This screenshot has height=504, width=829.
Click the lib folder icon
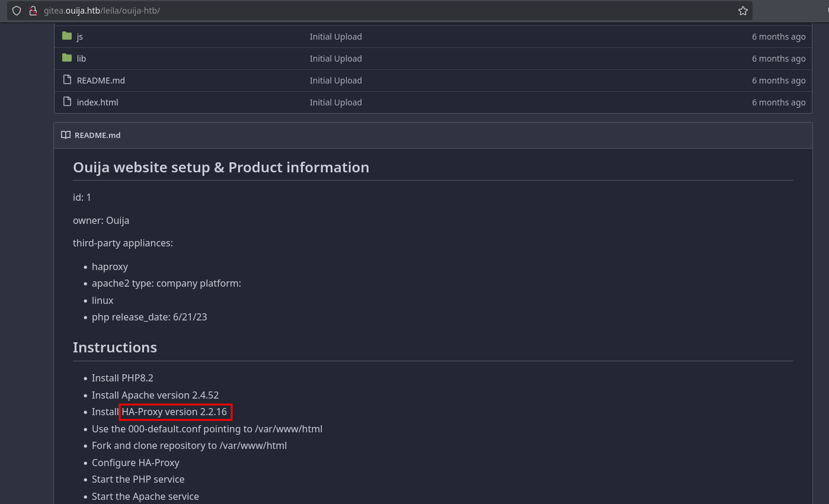coord(67,58)
